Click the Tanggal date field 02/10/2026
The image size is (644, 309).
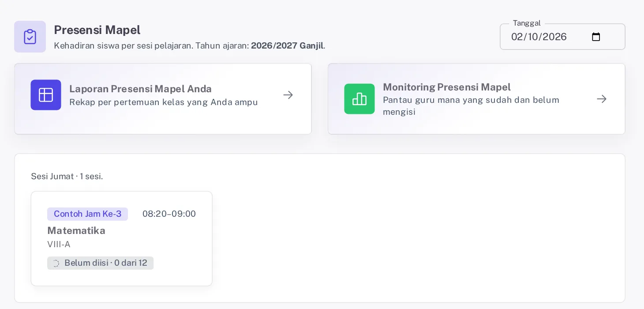click(x=562, y=37)
